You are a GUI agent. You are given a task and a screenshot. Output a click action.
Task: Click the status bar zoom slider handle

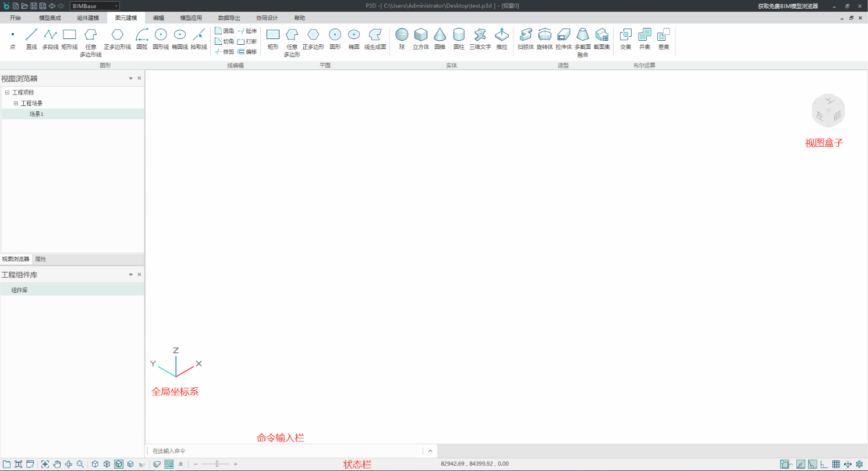(218, 464)
